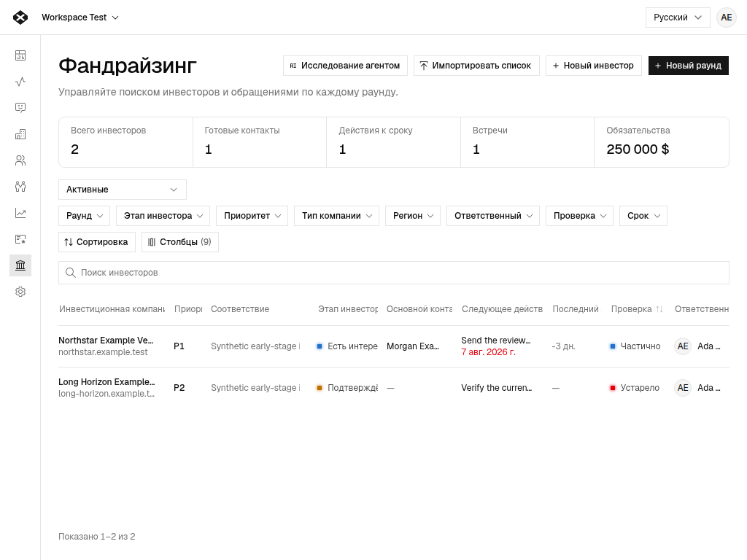Image resolution: width=747 pixels, height=560 pixels.
Task: Open the Workspace Test switcher
Action: click(x=80, y=17)
